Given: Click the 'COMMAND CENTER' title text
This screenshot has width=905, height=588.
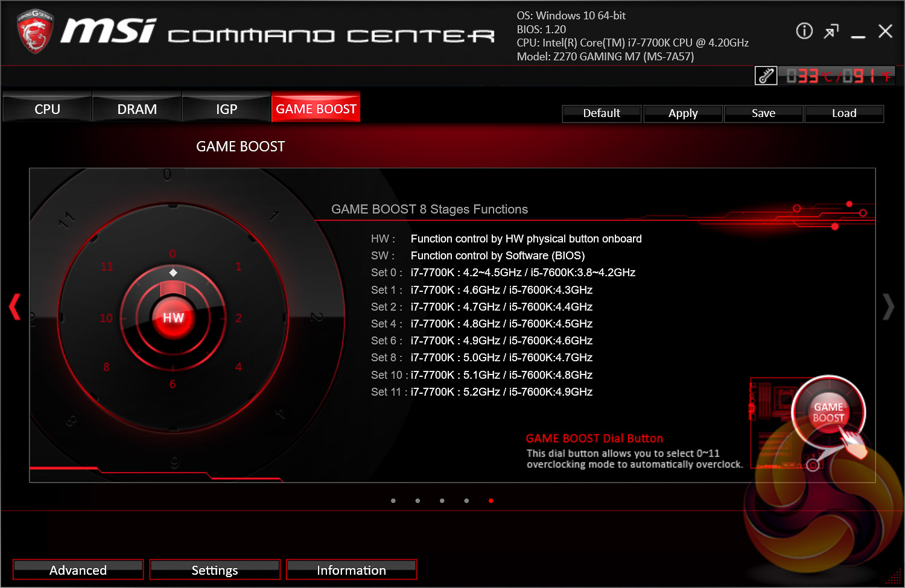Looking at the screenshot, I should point(331,36).
